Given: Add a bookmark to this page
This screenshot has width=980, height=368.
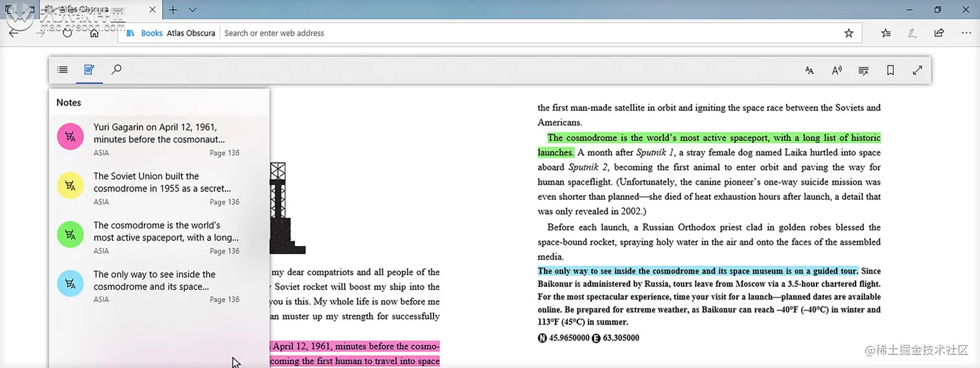Looking at the screenshot, I should pyautogui.click(x=891, y=70).
